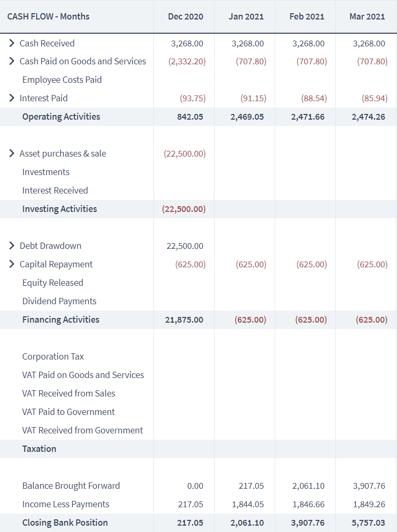Select Income Less Payments Feb value 1,846.66
This screenshot has width=397, height=532.
308,505
